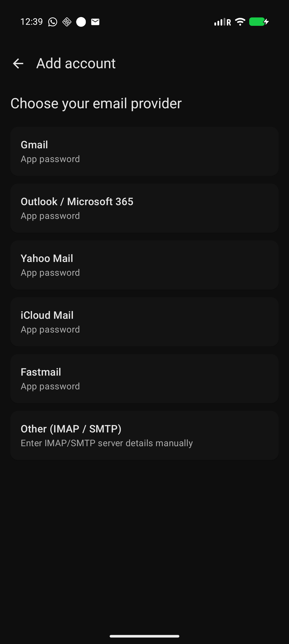Tap the back arrow icon

pyautogui.click(x=18, y=63)
